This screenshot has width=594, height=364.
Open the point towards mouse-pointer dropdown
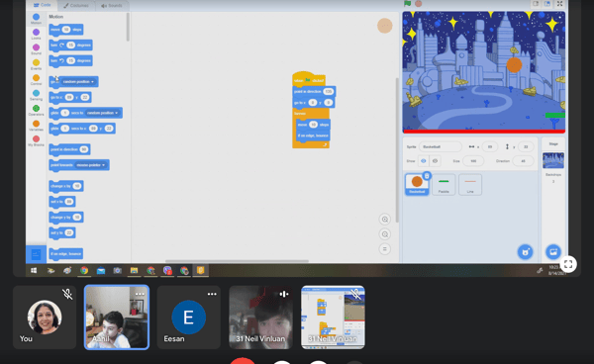91,165
